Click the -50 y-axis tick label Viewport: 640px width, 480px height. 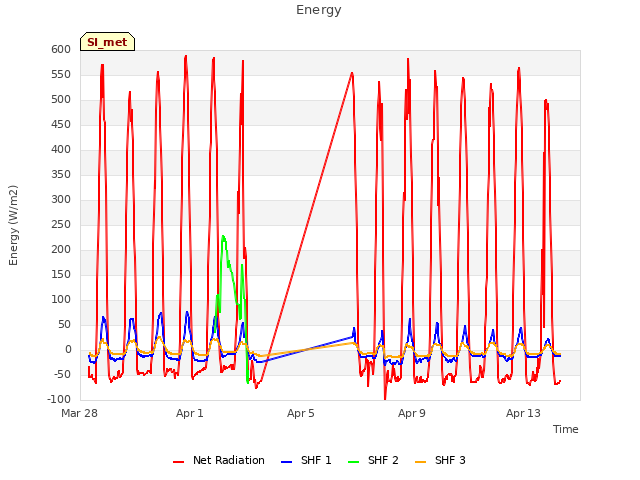click(x=63, y=375)
